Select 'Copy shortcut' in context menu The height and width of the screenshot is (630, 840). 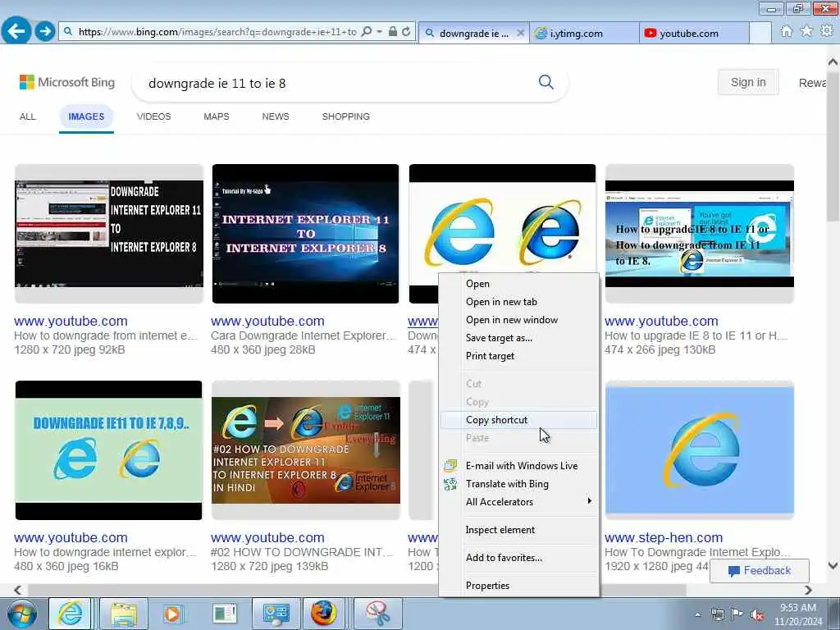518,420
